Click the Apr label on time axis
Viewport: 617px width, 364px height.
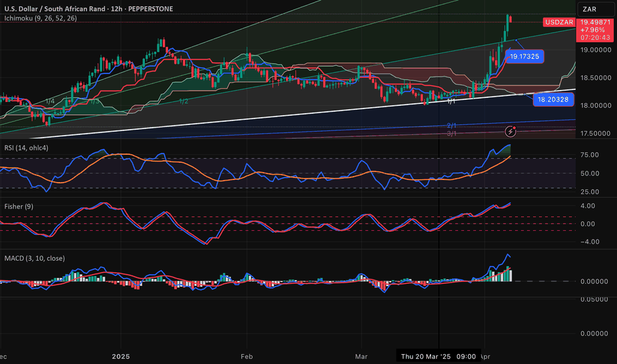pyautogui.click(x=485, y=357)
